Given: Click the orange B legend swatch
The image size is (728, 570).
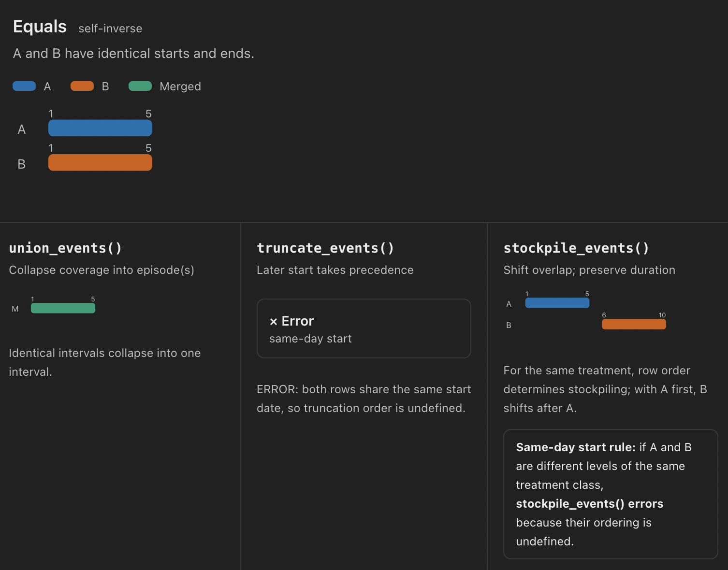Looking at the screenshot, I should point(82,86).
